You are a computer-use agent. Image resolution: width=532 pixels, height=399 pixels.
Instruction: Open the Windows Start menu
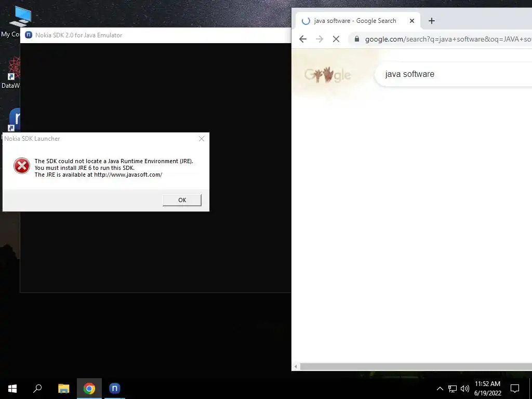click(x=12, y=389)
